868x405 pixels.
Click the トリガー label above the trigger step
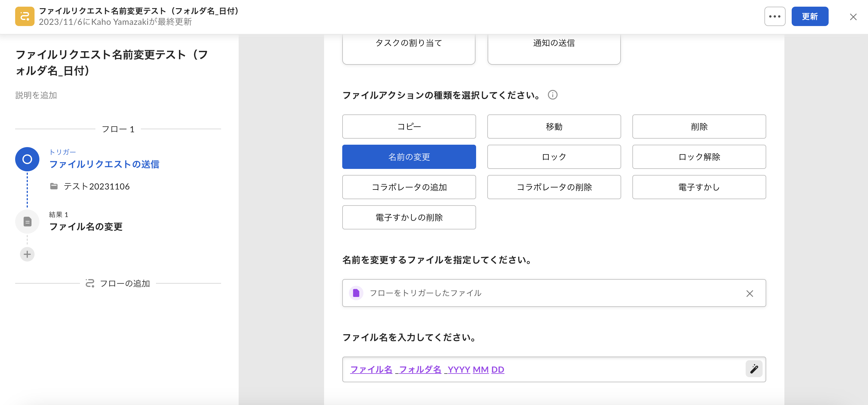click(62, 152)
